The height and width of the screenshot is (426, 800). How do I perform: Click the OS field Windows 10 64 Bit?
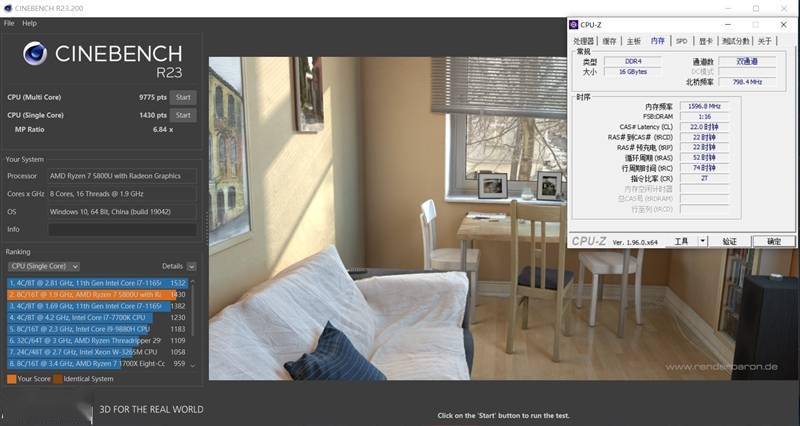122,212
